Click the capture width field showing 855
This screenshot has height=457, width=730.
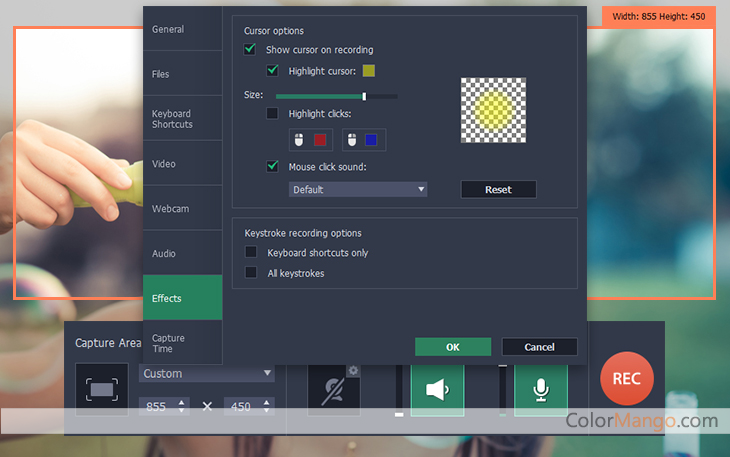158,406
